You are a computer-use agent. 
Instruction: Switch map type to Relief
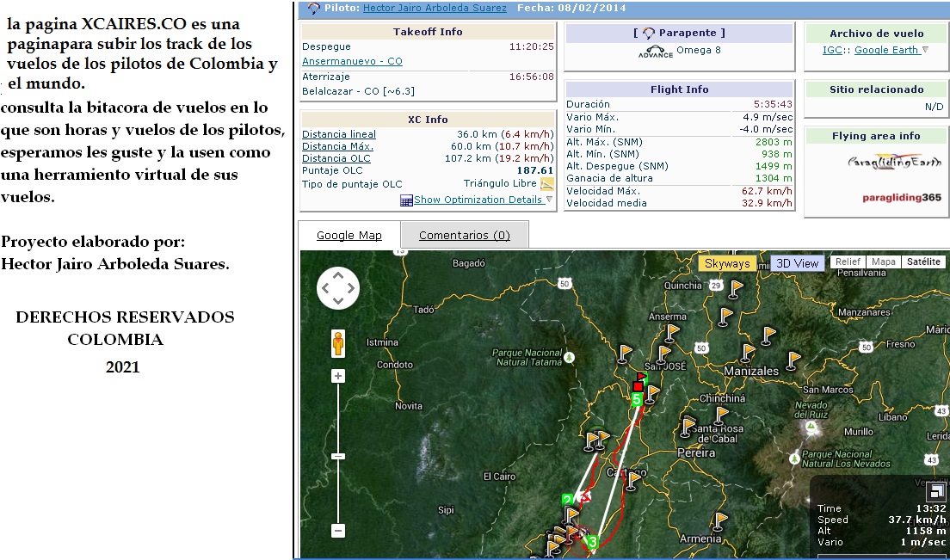[x=848, y=262]
